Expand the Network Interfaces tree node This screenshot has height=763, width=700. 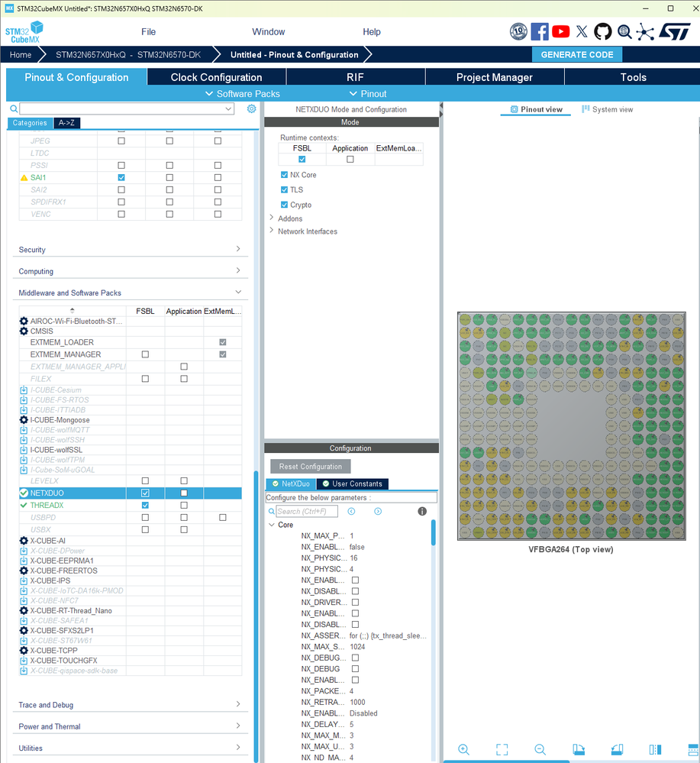pos(272,230)
